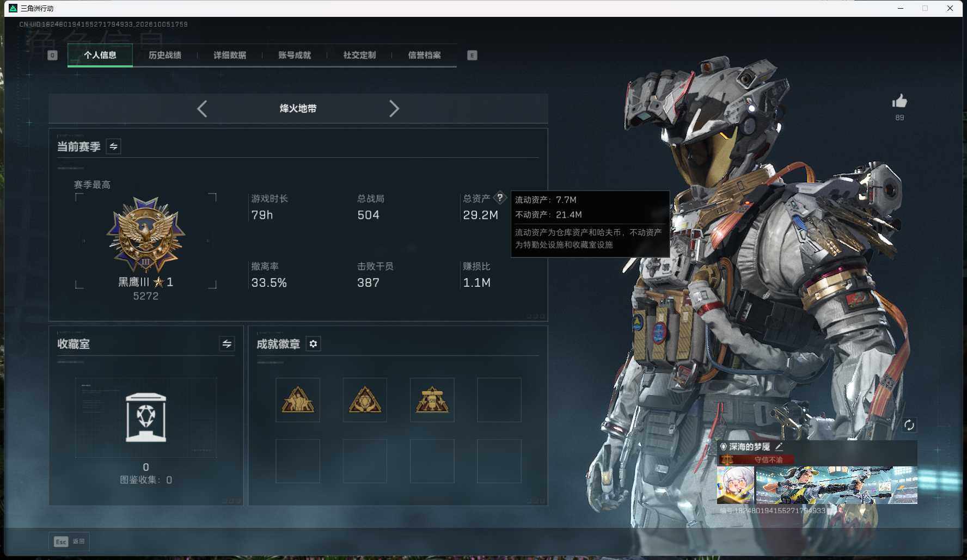Click the 79h play time value
Viewport: 967px width, 560px height.
[262, 215]
